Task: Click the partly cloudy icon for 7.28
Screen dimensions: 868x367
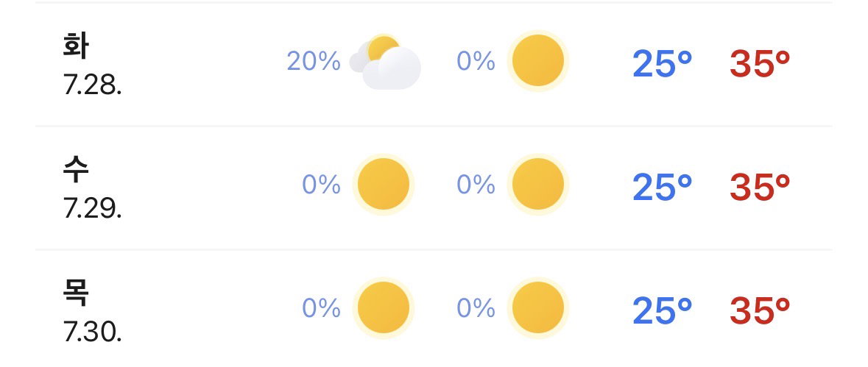Action: click(x=385, y=61)
